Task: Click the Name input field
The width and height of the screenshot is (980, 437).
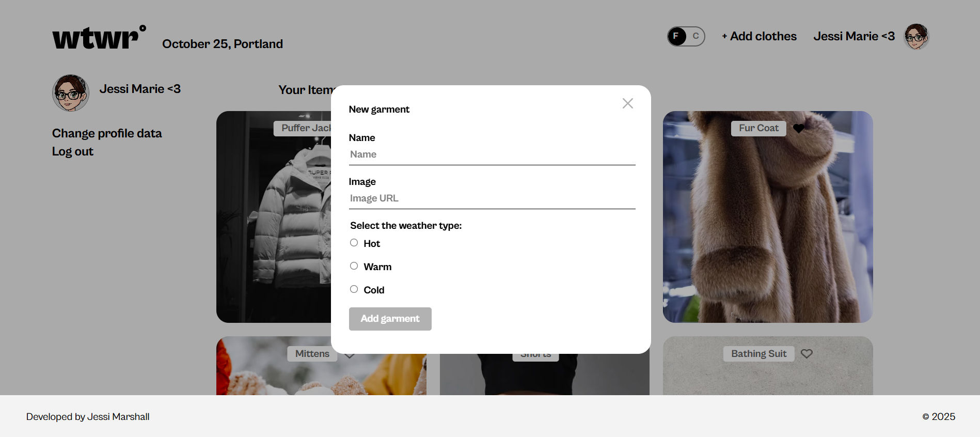Action: (492, 154)
